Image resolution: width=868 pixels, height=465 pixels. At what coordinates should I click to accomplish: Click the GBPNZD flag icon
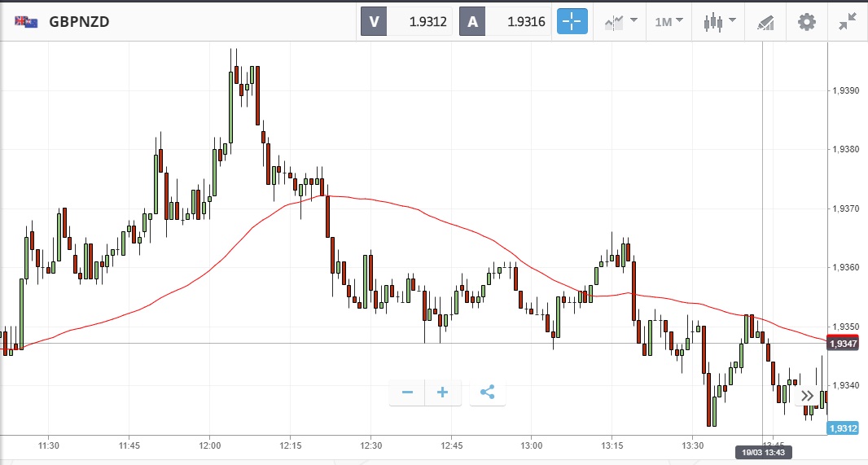25,22
